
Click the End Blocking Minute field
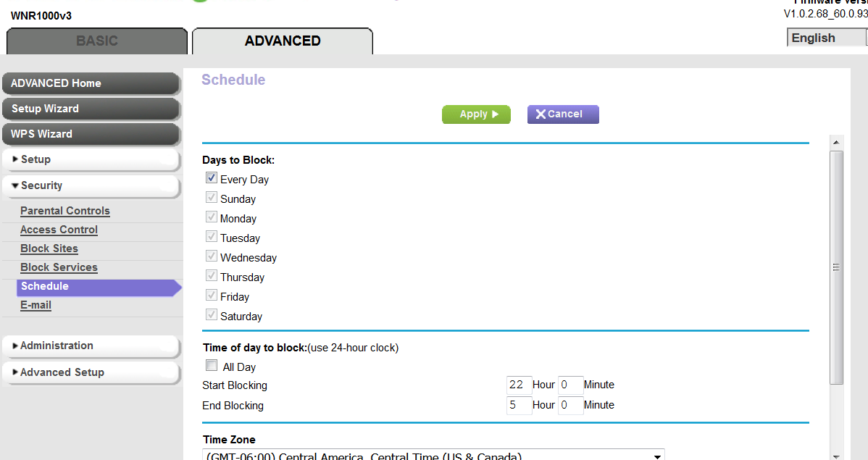[x=570, y=405]
